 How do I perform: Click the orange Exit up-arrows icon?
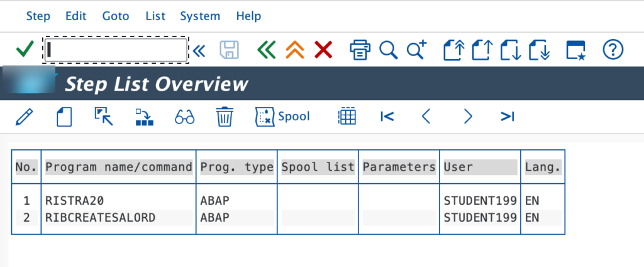coord(295,50)
